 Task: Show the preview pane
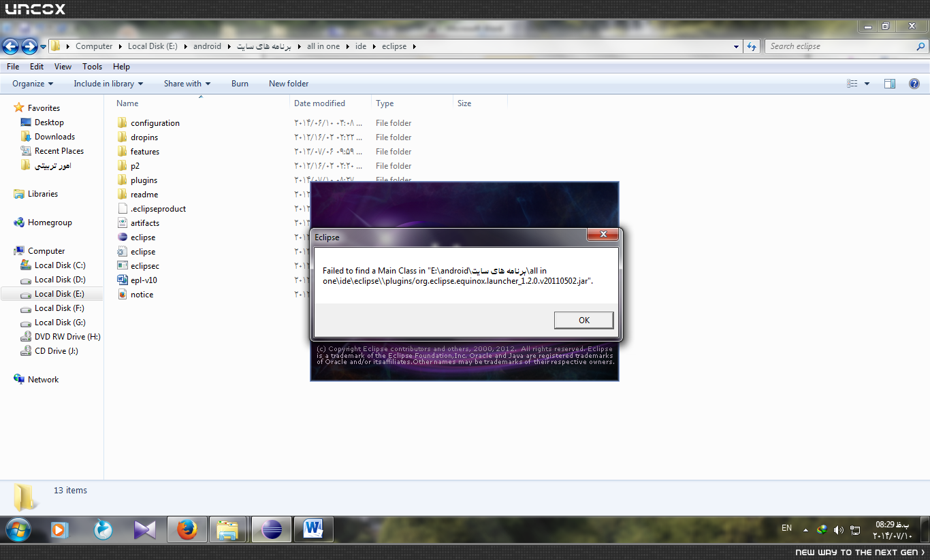coord(889,84)
